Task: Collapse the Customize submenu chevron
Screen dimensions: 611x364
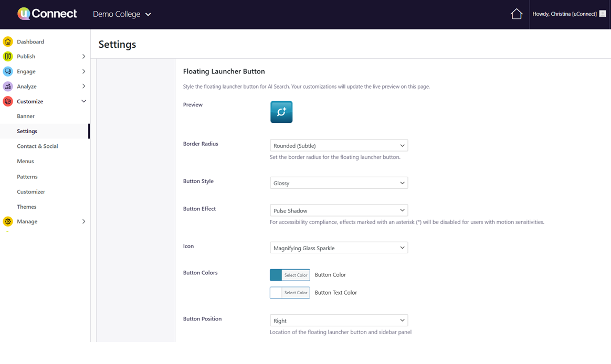Action: tap(84, 101)
